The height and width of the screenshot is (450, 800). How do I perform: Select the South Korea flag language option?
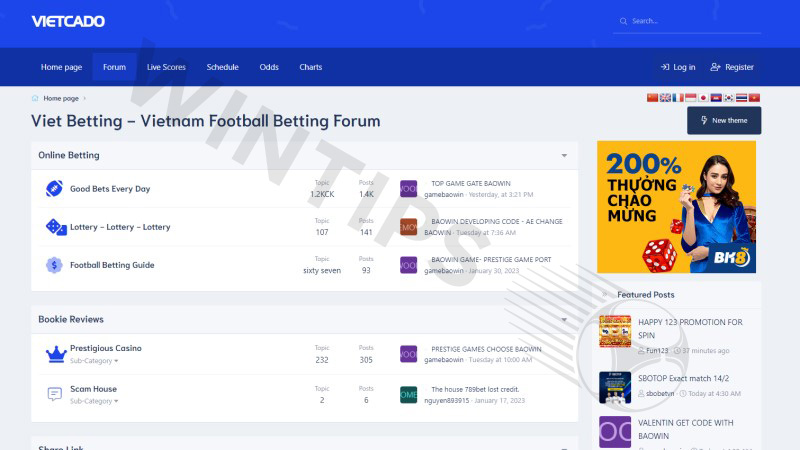coord(729,98)
